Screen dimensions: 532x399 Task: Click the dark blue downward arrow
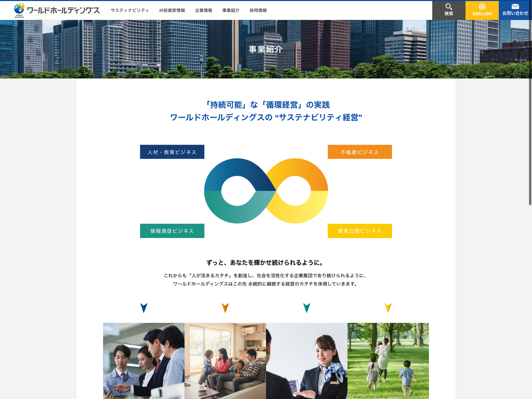[x=144, y=308]
